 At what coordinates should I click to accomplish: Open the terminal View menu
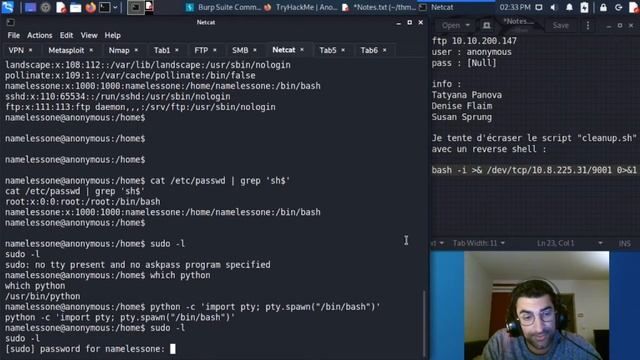click(x=89, y=36)
